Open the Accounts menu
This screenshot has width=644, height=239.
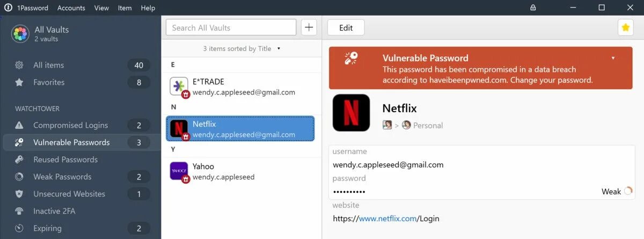point(71,8)
